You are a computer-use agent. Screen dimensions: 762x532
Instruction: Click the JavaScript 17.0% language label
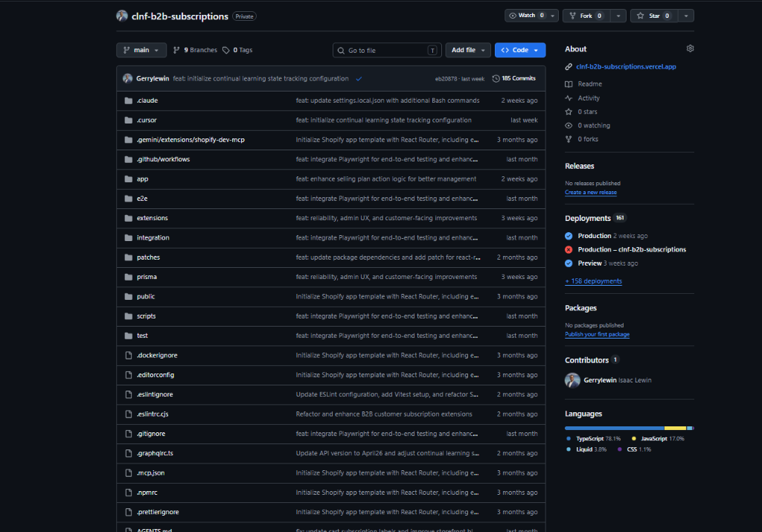tap(658, 439)
